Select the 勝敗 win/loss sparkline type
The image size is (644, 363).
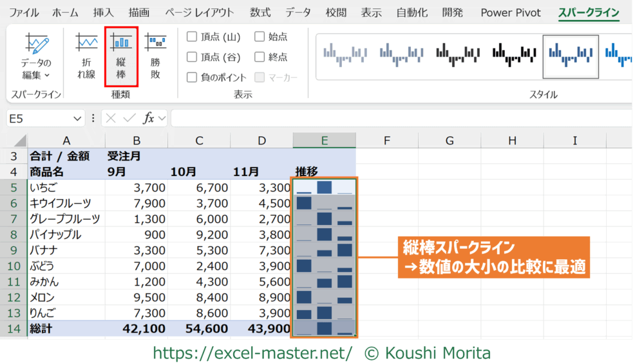pos(155,57)
